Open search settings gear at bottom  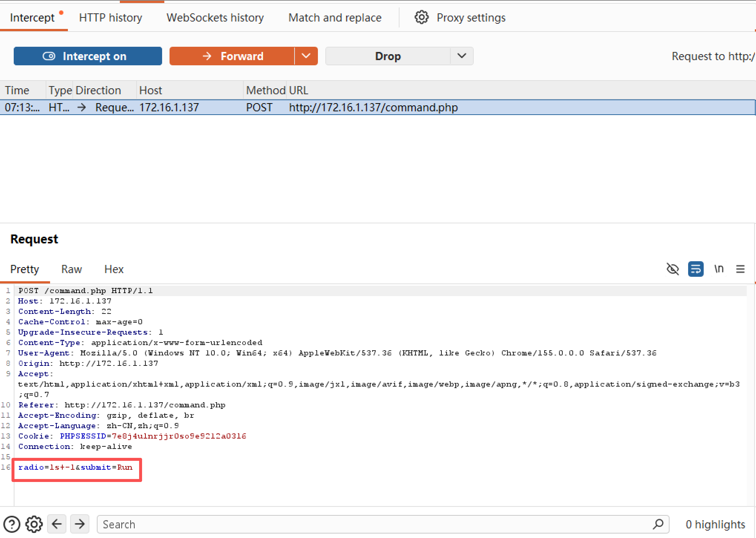click(34, 524)
